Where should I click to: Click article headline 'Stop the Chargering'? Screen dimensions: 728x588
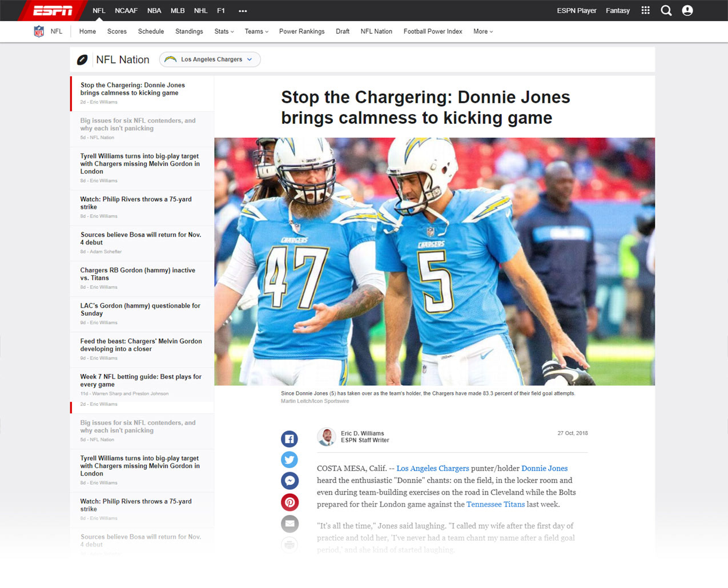[x=425, y=107]
